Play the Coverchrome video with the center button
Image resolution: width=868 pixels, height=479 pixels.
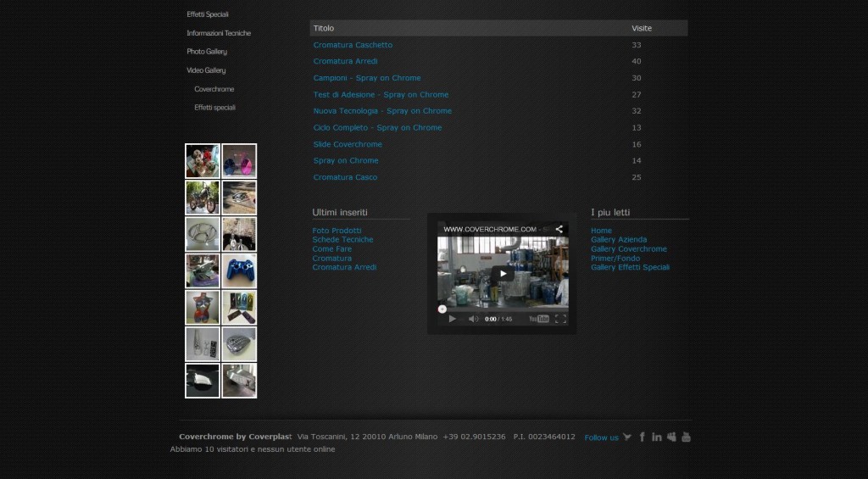coord(503,274)
